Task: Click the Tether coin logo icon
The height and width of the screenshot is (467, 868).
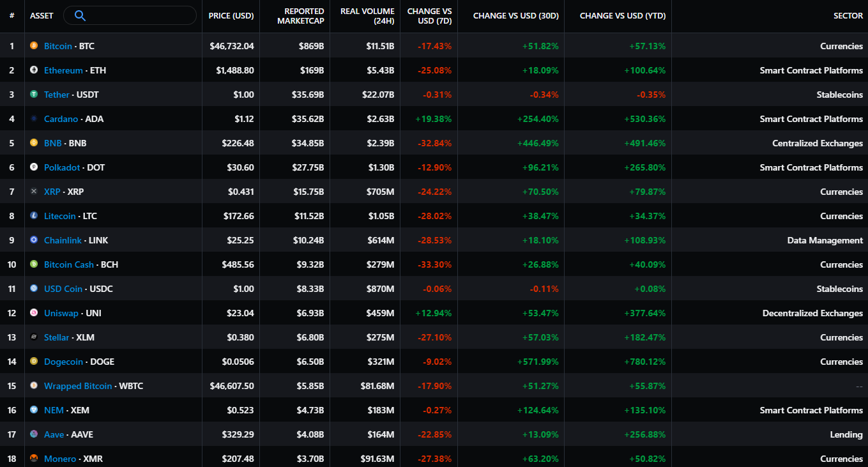Action: (x=34, y=94)
